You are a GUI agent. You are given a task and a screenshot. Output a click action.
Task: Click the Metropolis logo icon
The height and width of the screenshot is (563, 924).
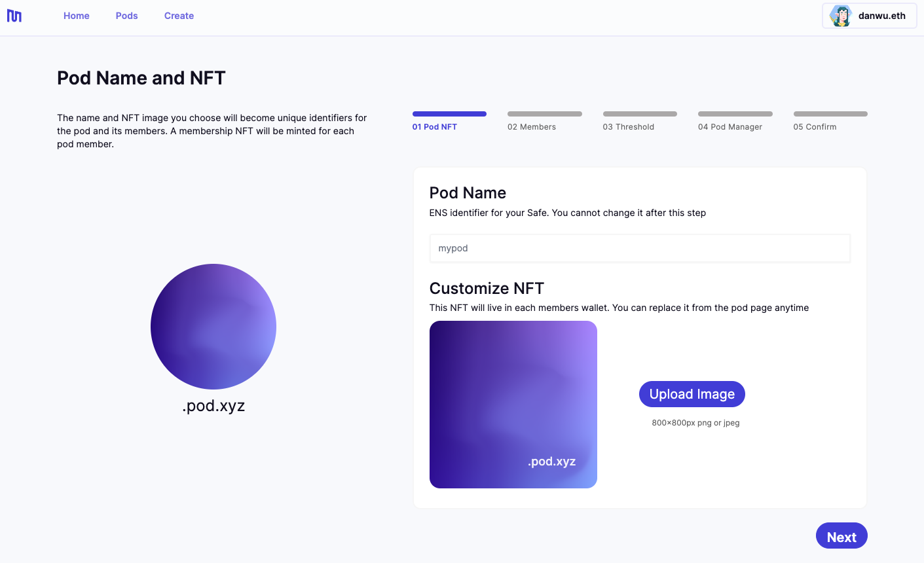click(x=14, y=16)
